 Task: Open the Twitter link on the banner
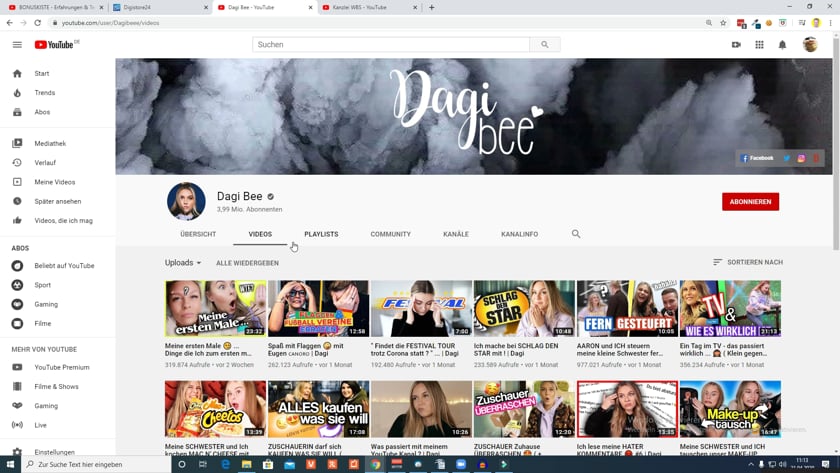coord(786,158)
